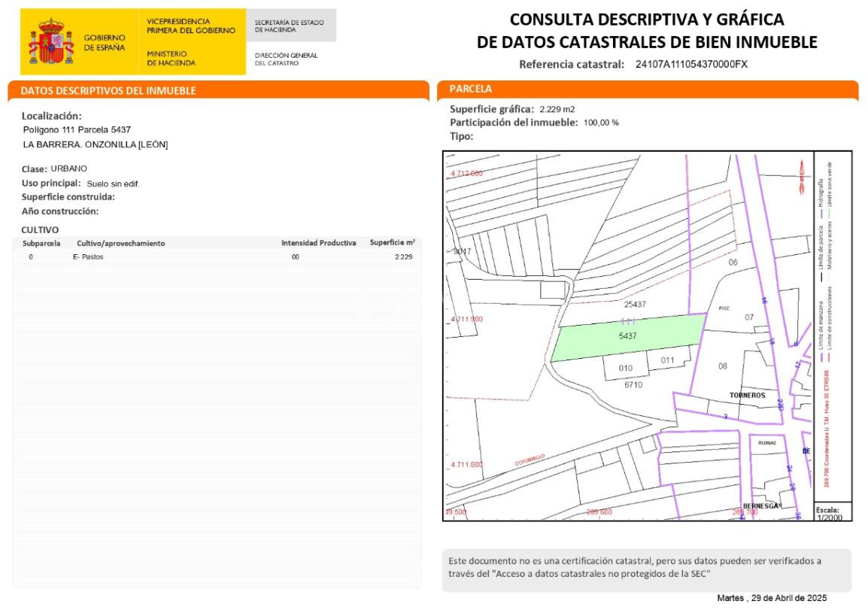This screenshot has width=868, height=613.
Task: Click the Secretaría de Estado de Hacienda label
Action: [x=290, y=26]
